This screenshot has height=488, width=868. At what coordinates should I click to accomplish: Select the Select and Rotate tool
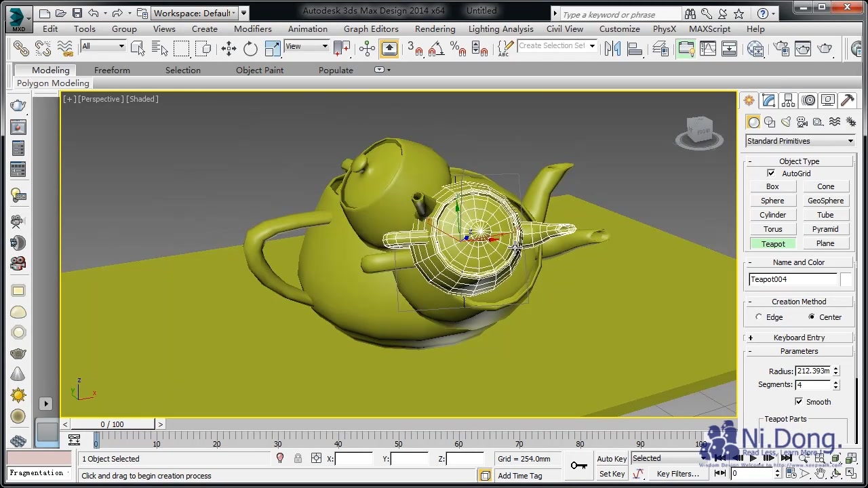[250, 48]
